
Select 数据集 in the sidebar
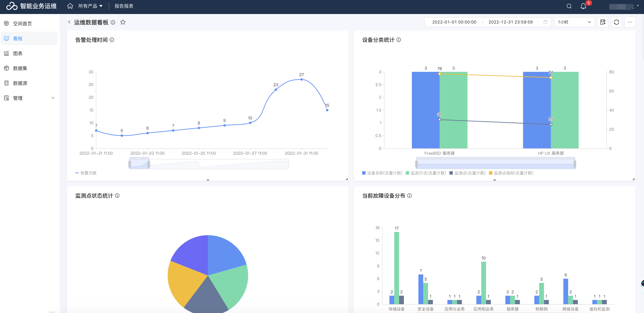click(29, 68)
